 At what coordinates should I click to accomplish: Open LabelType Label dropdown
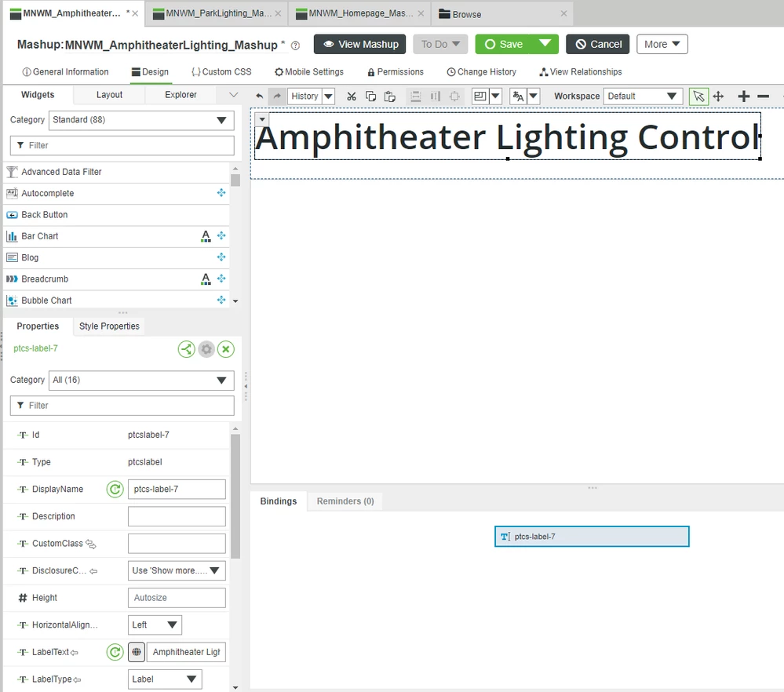coord(165,679)
